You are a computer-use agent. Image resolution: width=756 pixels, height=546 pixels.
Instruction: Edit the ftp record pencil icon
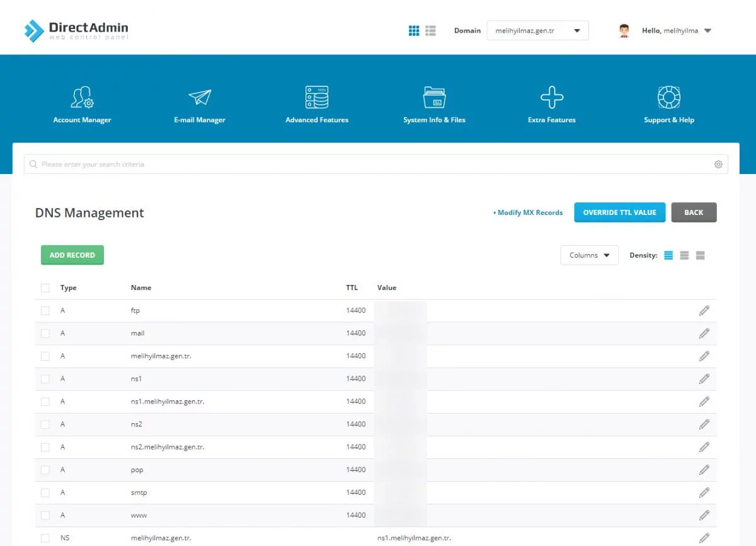click(704, 310)
